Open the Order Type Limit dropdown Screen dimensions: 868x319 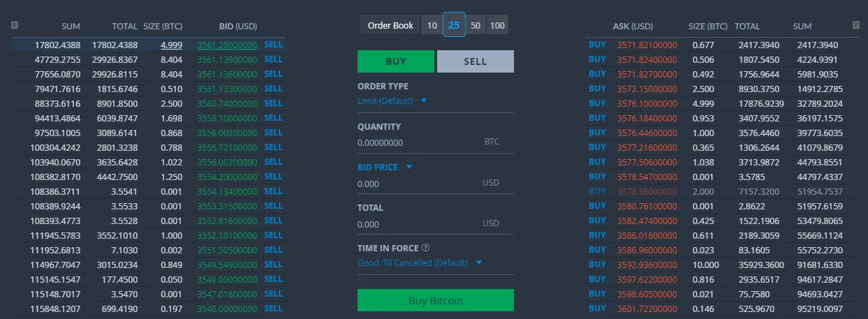point(392,101)
